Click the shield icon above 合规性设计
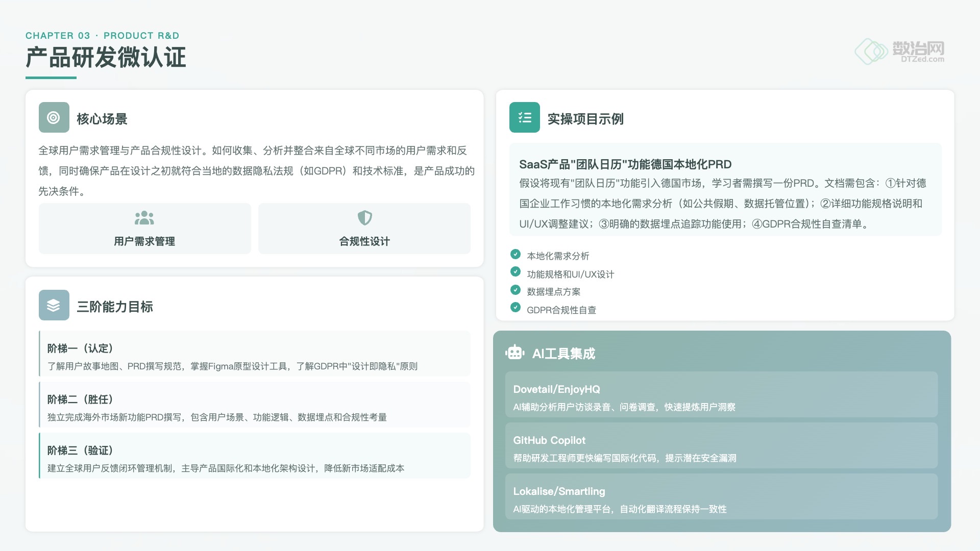This screenshot has height=551, width=980. click(364, 218)
